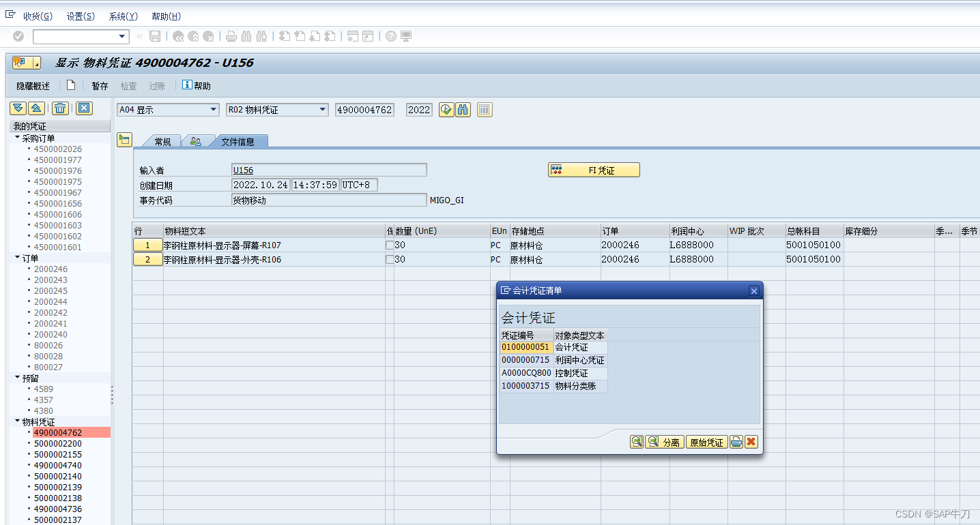Click the First Page icon
This screenshot has height=525, width=980.
click(x=285, y=36)
